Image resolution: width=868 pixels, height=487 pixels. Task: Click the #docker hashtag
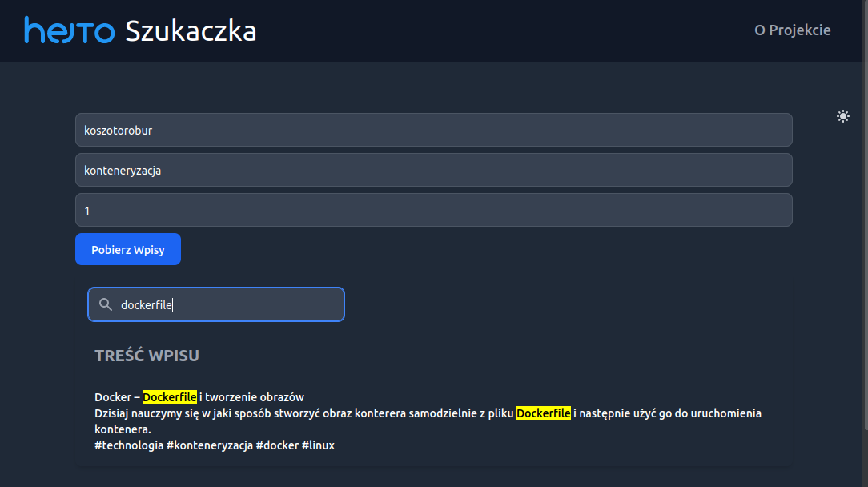point(277,445)
